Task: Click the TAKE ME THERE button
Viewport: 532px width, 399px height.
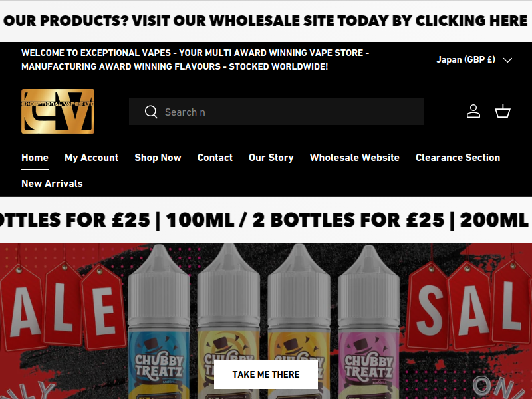Action: (266, 374)
